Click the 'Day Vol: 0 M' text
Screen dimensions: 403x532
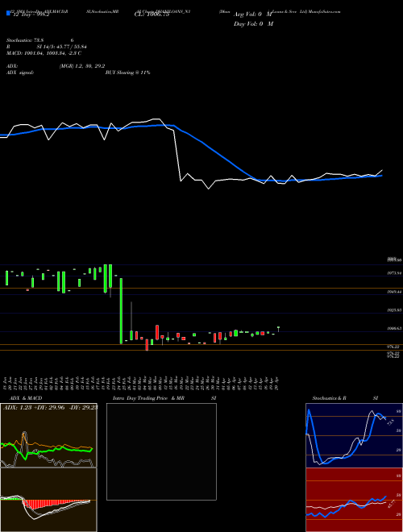tap(253, 24)
